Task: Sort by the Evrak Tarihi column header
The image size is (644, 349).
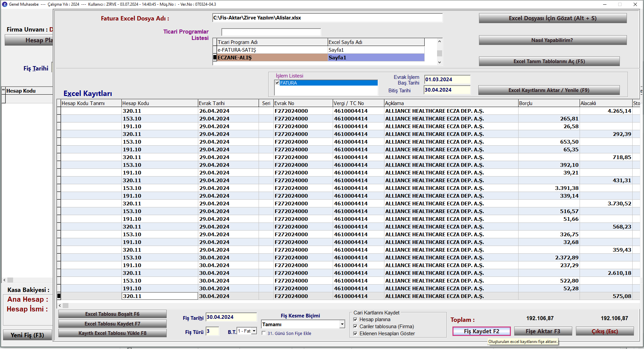Action: point(228,103)
